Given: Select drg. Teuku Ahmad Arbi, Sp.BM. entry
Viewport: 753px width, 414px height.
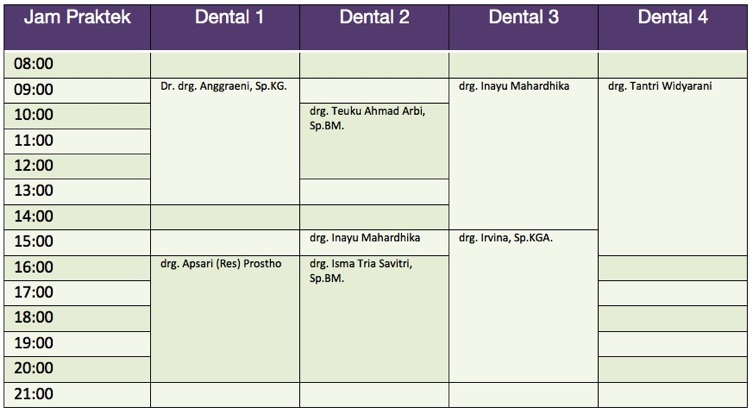Looking at the screenshot, I should 368,118.
